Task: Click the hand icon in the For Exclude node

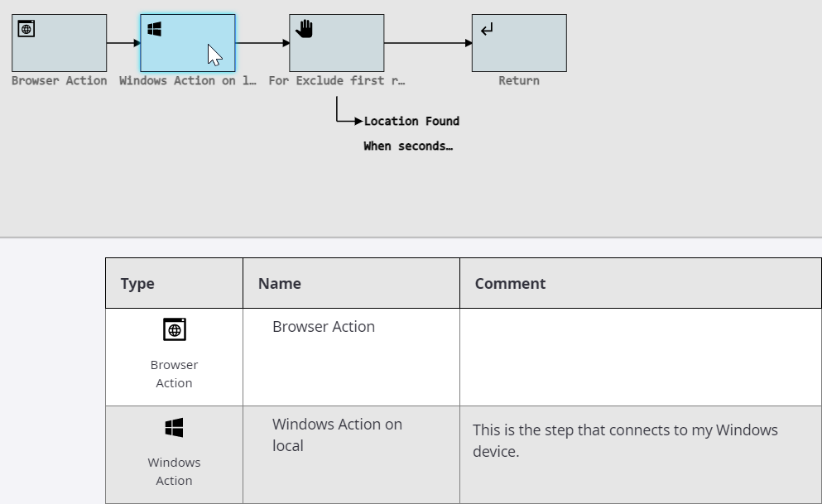Action: click(305, 29)
